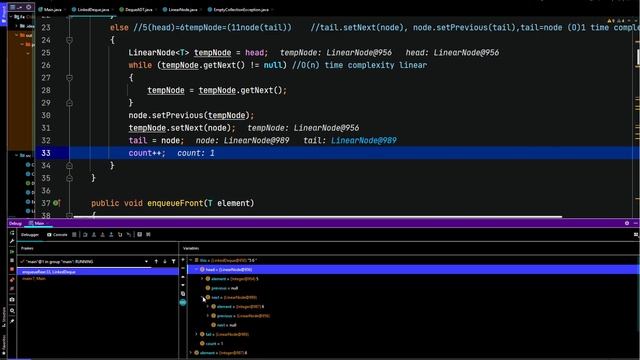Click the duplicate watch icon in Variables
The height and width of the screenshot is (360, 640).
(183, 293)
